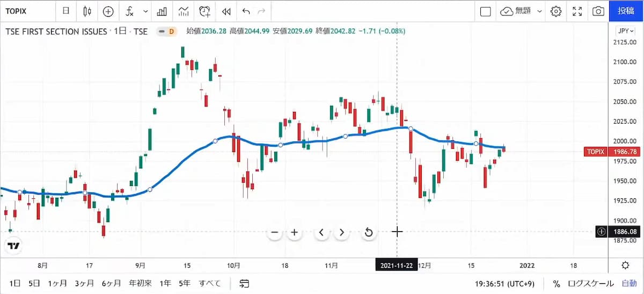Viewport: 644px width, 294px height.
Task: Zoom in the chart with the plus button
Action: pyautogui.click(x=294, y=232)
